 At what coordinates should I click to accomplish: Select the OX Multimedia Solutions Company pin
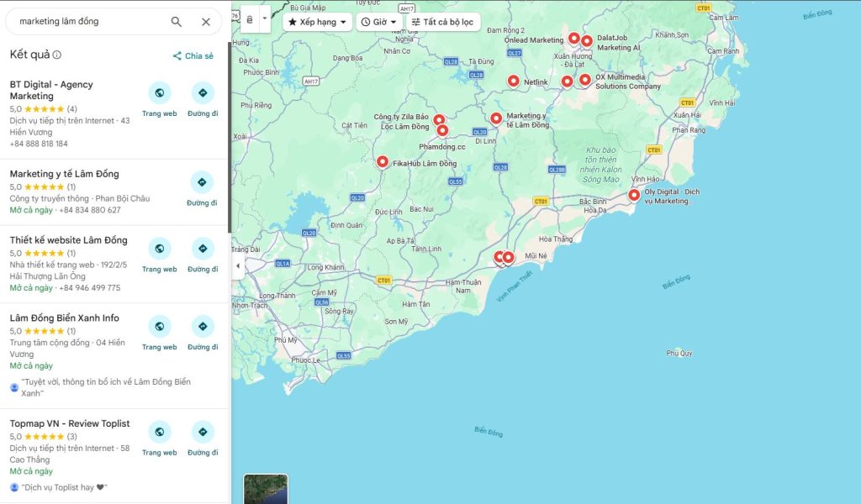[x=585, y=80]
